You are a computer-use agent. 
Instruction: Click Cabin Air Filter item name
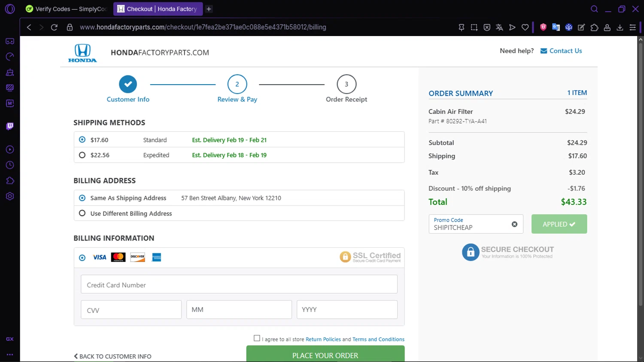click(450, 112)
